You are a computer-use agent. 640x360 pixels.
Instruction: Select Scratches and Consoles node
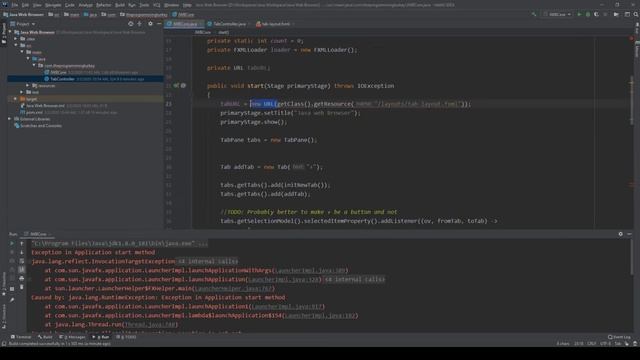(x=41, y=126)
